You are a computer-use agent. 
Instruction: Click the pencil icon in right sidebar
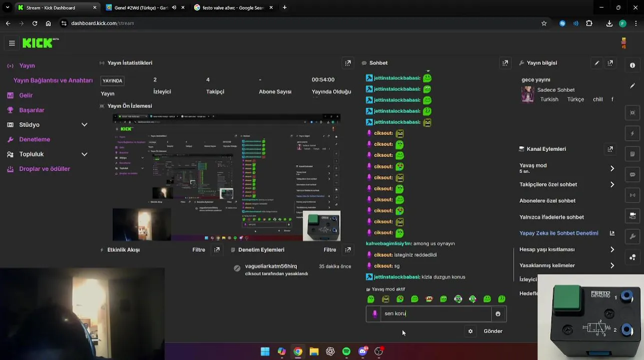click(x=632, y=85)
